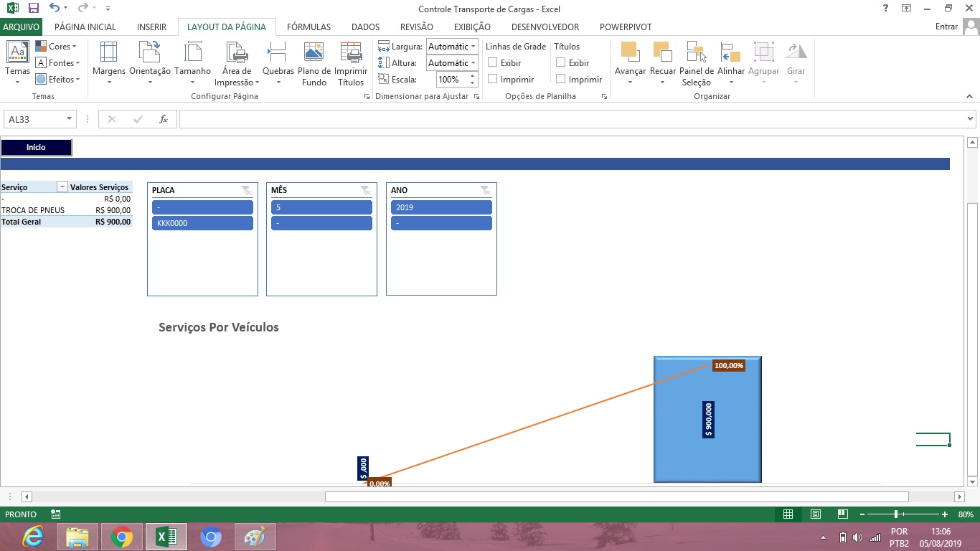Expand the formula bar
980x551 pixels.
[971, 119]
